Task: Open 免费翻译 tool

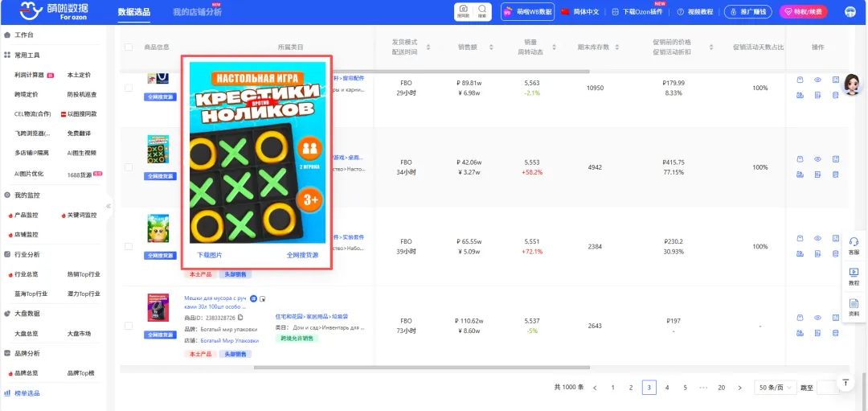Action: 79,134
